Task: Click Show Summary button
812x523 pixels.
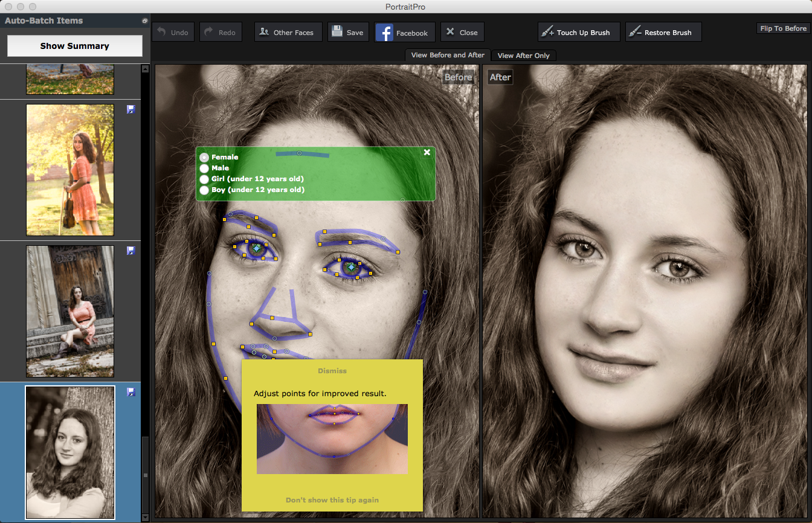Action: pyautogui.click(x=75, y=46)
